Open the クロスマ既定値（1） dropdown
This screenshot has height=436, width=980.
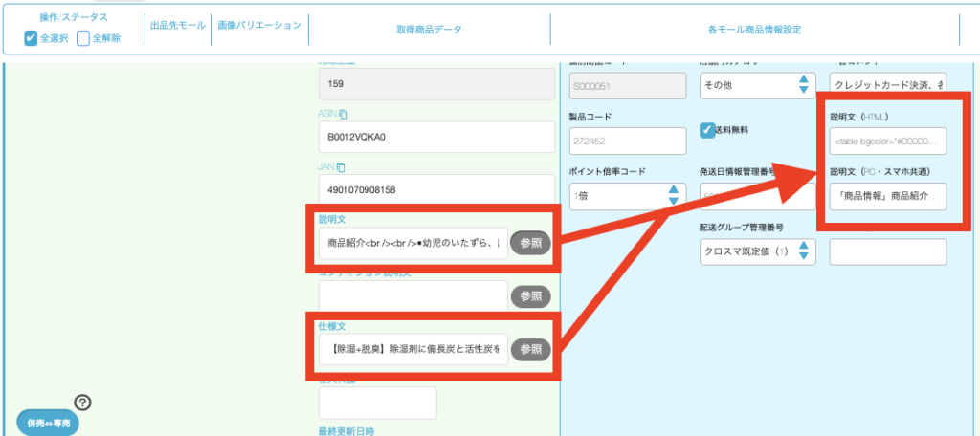758,252
